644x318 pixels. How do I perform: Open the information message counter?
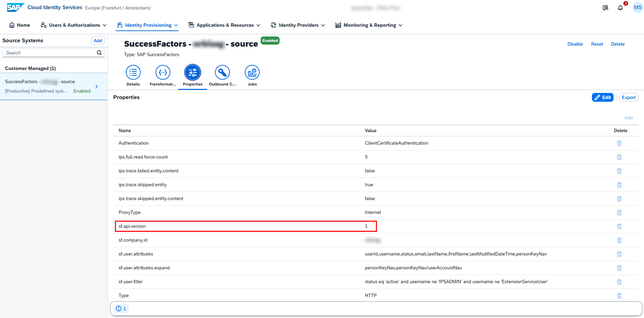click(x=121, y=309)
